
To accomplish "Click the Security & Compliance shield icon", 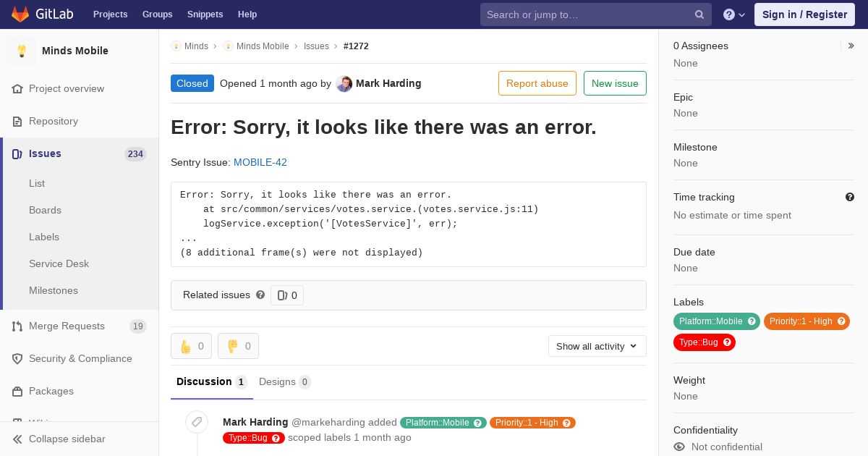I will 18,358.
